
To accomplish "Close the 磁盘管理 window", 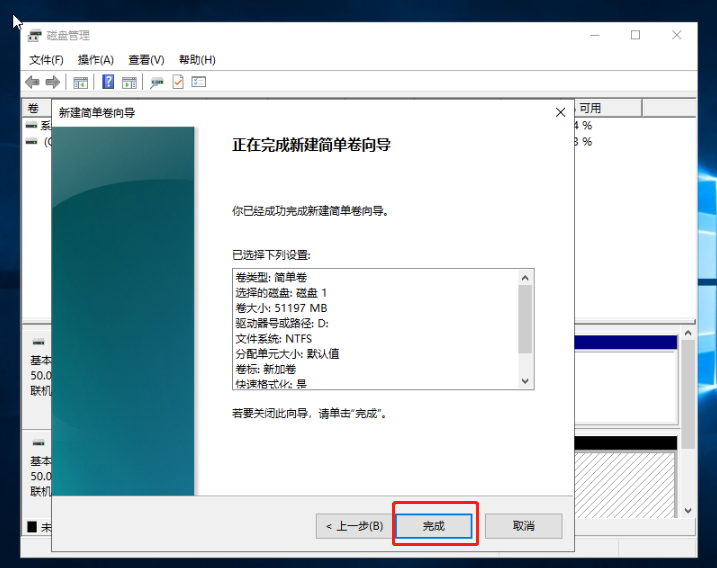I will [676, 35].
